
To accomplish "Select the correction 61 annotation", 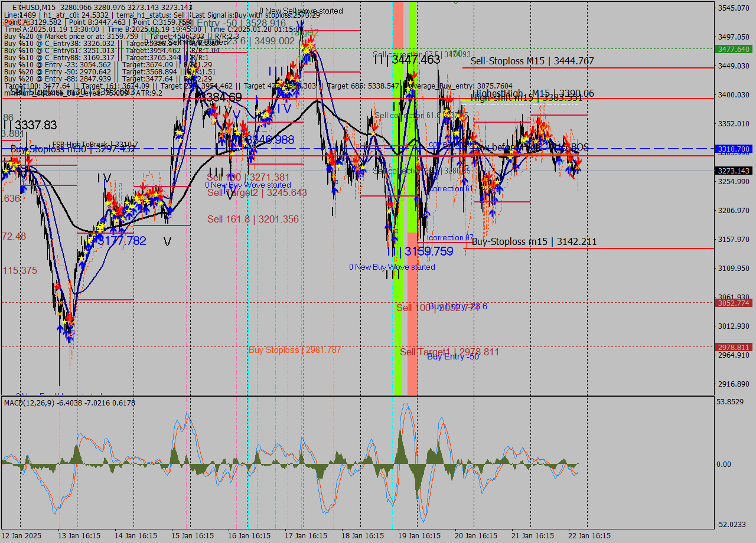I will [x=451, y=188].
